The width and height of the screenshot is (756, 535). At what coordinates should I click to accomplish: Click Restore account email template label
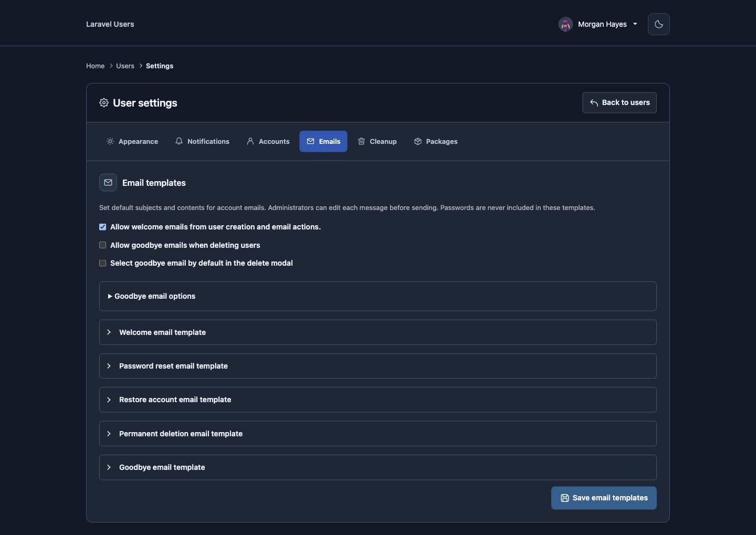pyautogui.click(x=175, y=400)
